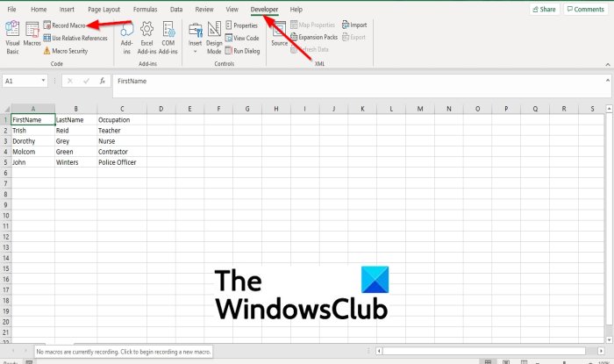The width and height of the screenshot is (614, 364).
Task: Click the horizontal scrollbar left arrow
Action: [x=379, y=351]
